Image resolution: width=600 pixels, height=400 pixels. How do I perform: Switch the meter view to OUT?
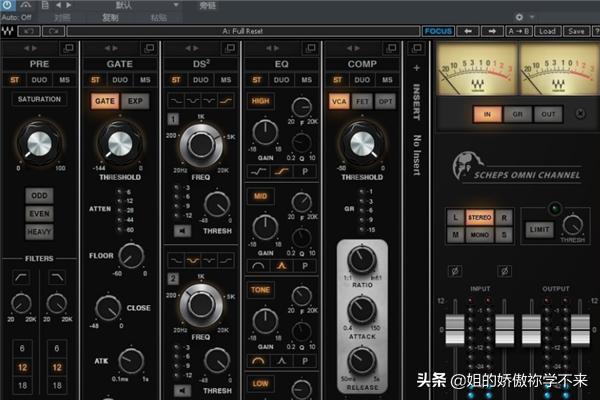tap(548, 114)
